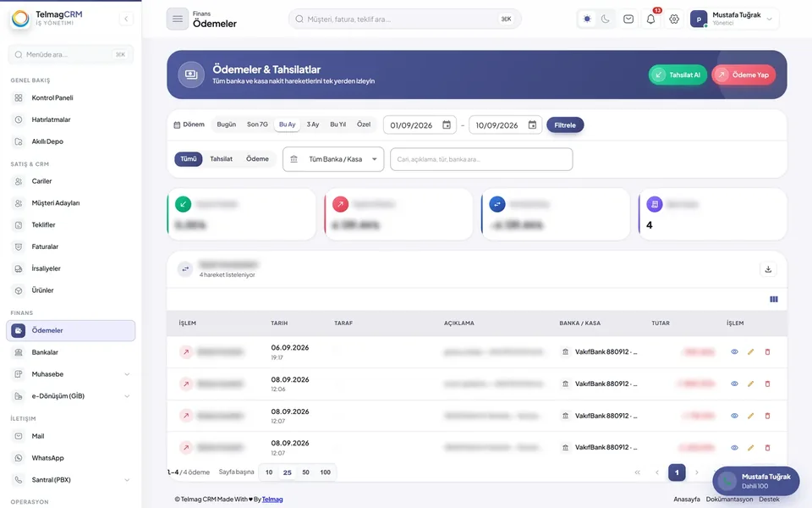The image size is (812, 508).
Task: Open calendar picker for start date 01/09/2026
Action: (447, 125)
